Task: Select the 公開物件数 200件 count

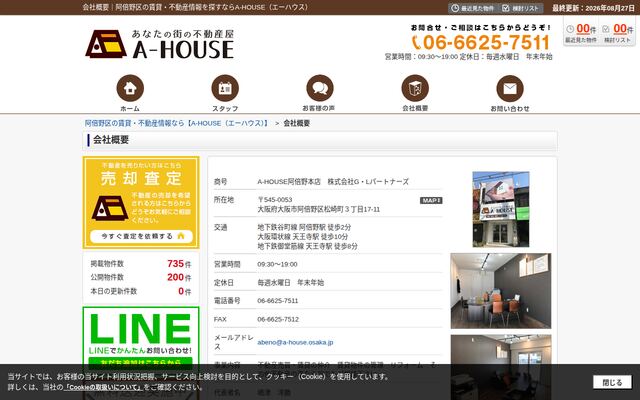Action: pos(179,277)
